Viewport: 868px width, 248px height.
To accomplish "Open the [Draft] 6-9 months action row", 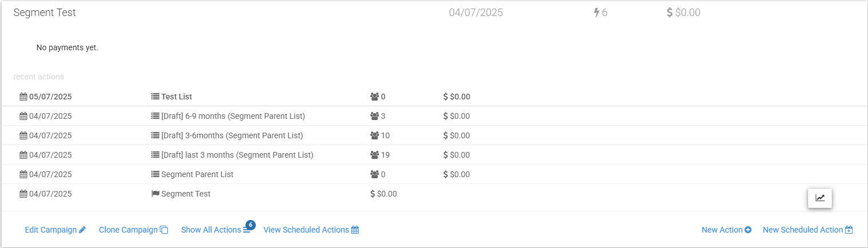I will click(434, 116).
